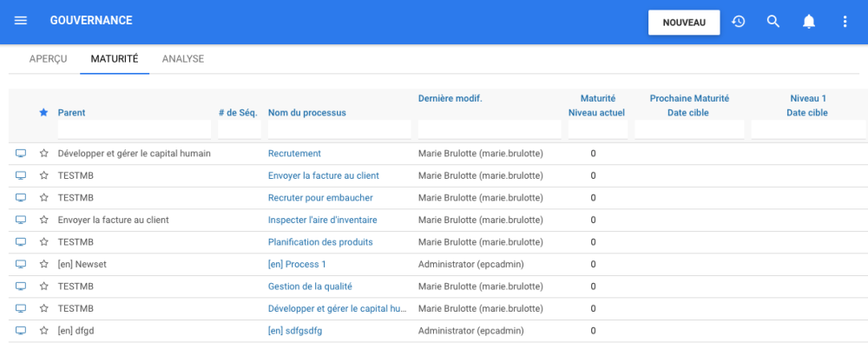The image size is (868, 356).
Task: Toggle favorite star for Recrutement row
Action: tap(43, 153)
